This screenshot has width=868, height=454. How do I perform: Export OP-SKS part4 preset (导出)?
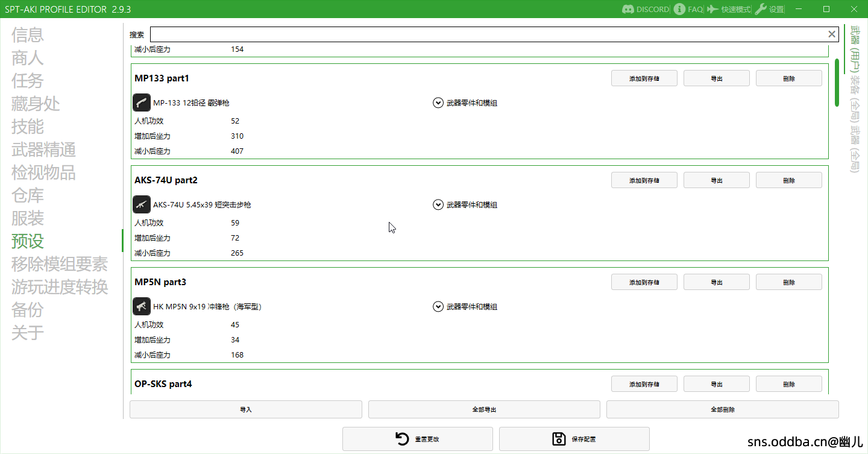pos(717,384)
